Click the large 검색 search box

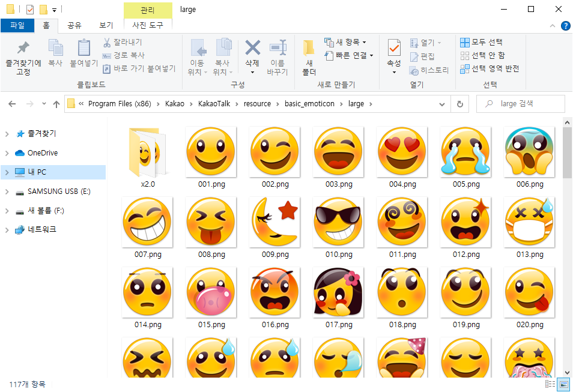point(521,104)
